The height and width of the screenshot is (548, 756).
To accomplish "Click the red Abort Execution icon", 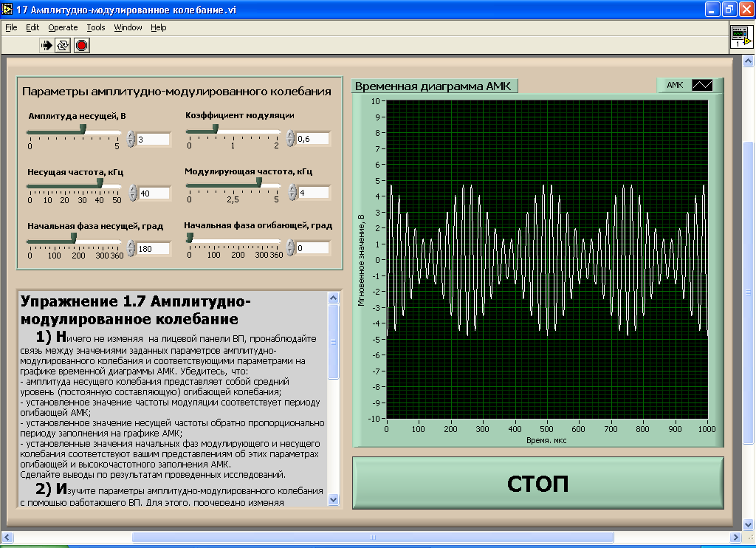I will [81, 45].
